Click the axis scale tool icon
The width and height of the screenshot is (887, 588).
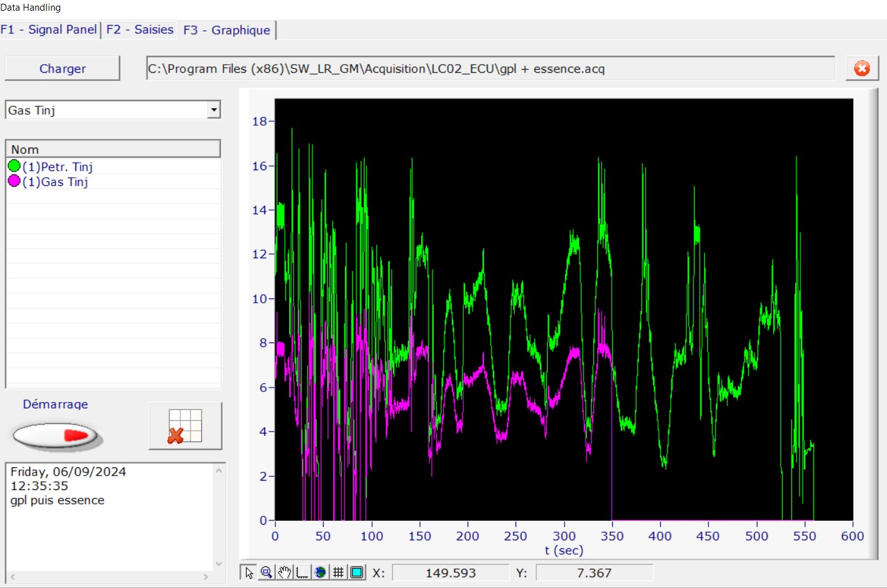[302, 572]
